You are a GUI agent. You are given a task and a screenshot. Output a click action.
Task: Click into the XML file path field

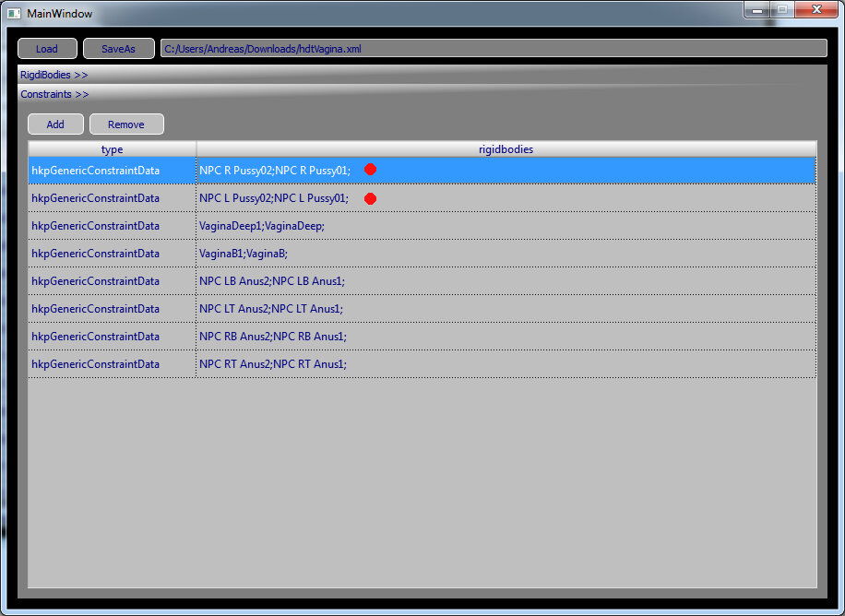tap(493, 49)
